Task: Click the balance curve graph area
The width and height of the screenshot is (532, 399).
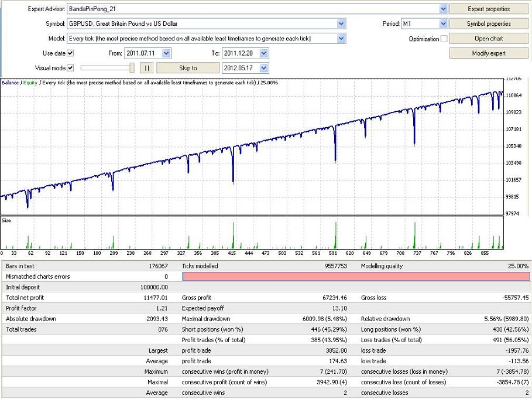Action: 252,146
